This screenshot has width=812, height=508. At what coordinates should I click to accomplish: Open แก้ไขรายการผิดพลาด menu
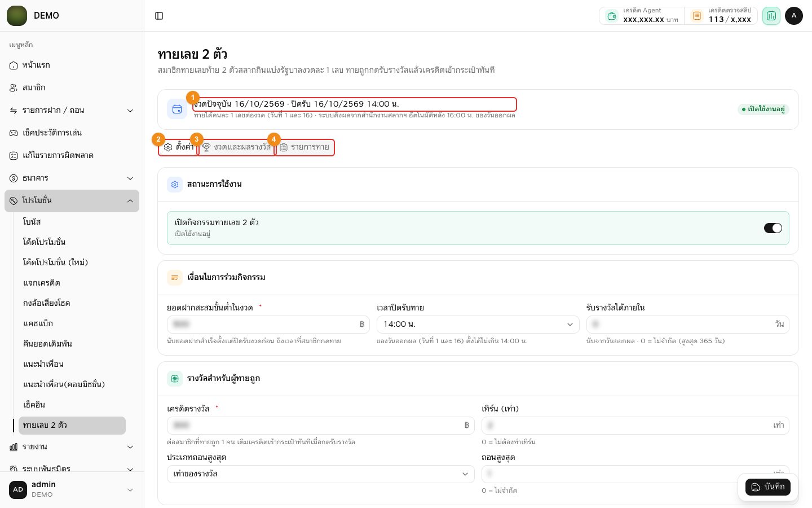pyautogui.click(x=72, y=156)
